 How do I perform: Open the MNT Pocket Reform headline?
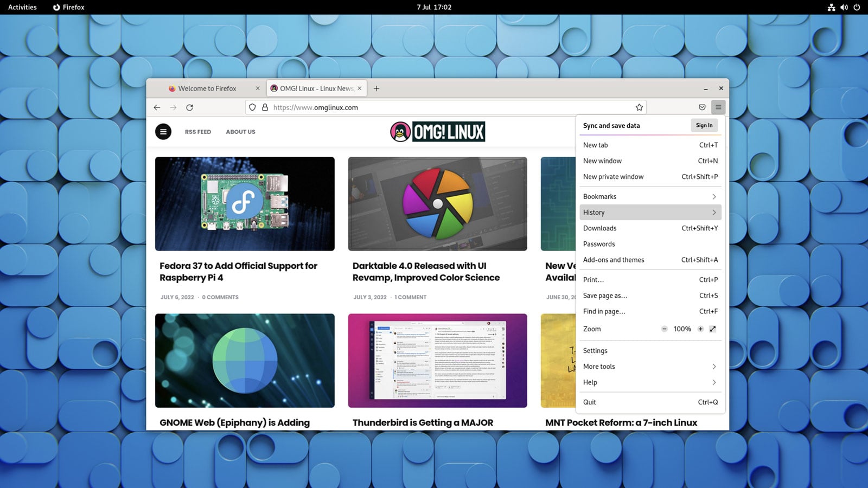coord(621,423)
